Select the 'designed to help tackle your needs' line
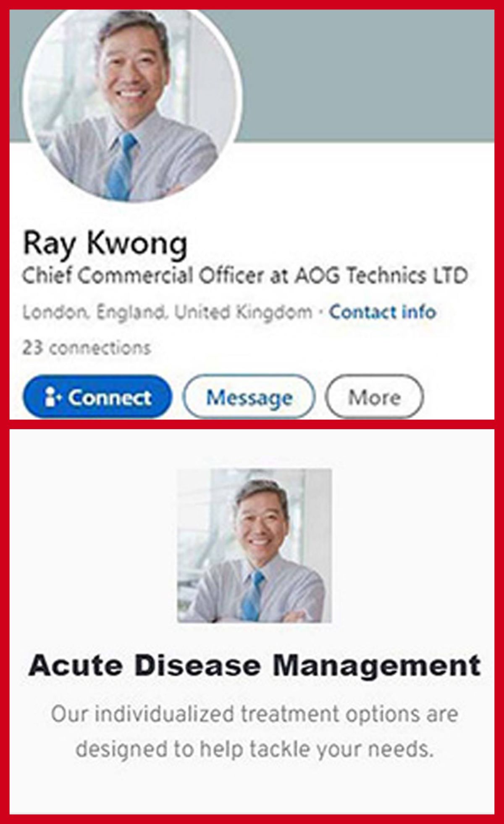The image size is (504, 824). (x=255, y=749)
